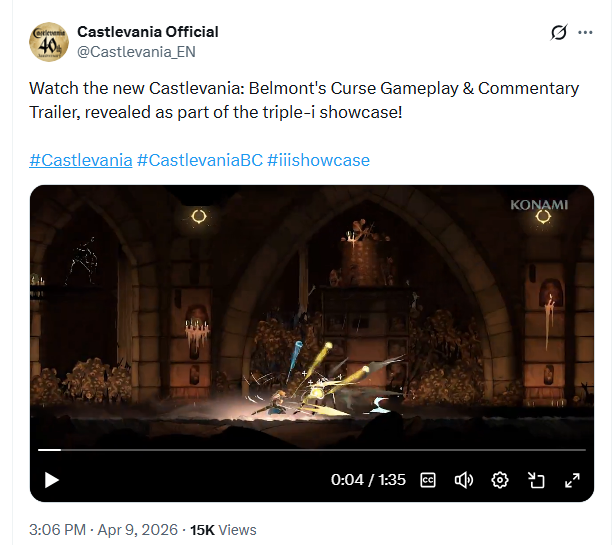616x545 pixels.
Task: Open the Grok slashed-circle icon
Action: tap(559, 33)
